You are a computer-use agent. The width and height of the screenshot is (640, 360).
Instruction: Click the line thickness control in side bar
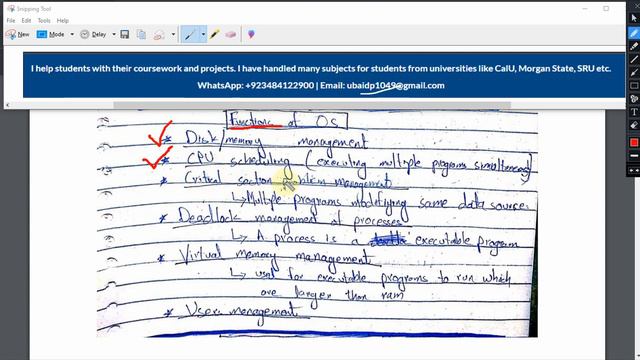click(x=634, y=156)
